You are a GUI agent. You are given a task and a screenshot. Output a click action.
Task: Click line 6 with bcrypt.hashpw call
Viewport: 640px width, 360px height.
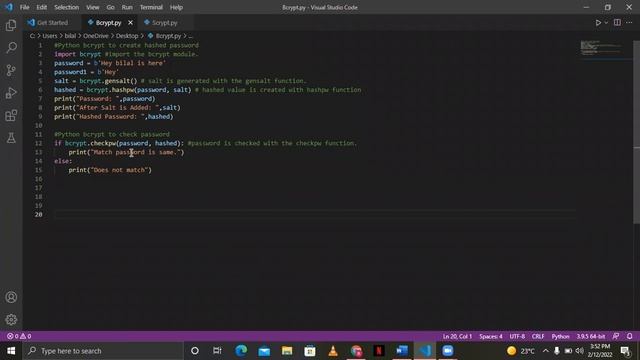click(x=207, y=90)
